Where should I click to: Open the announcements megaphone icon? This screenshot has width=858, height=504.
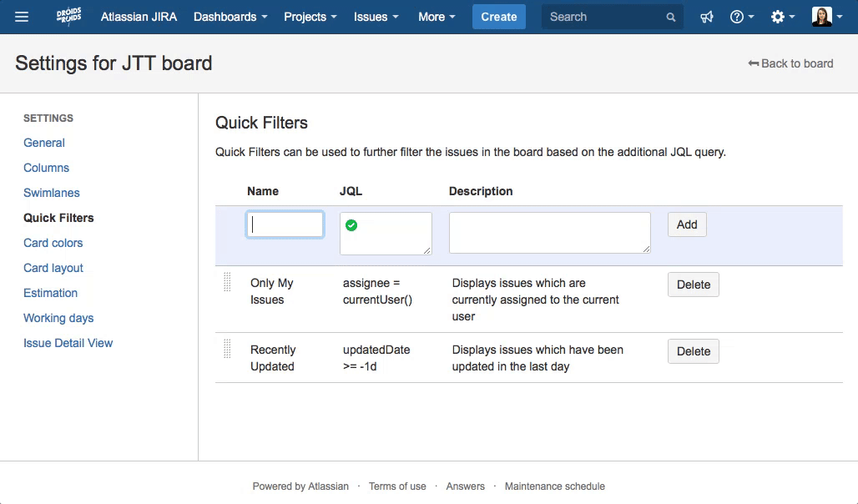[706, 17]
